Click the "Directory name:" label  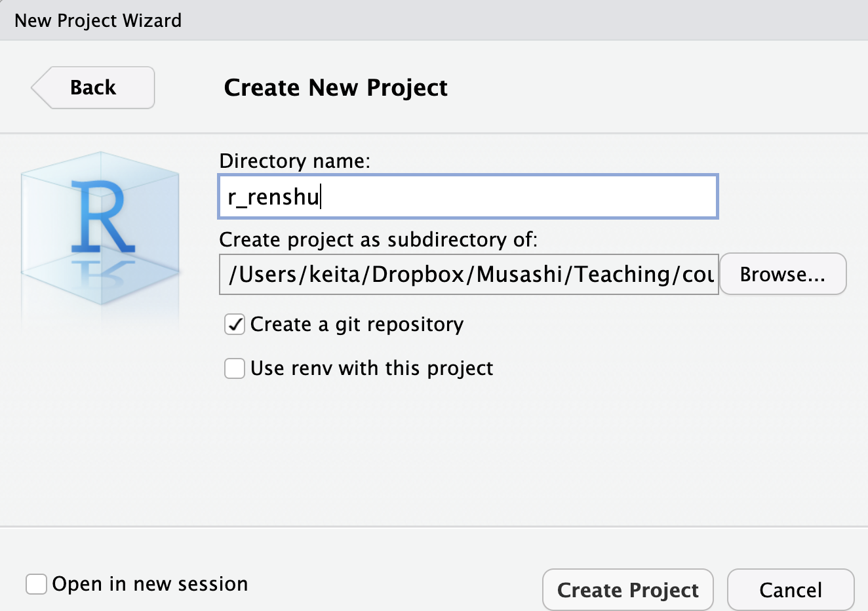coord(294,161)
